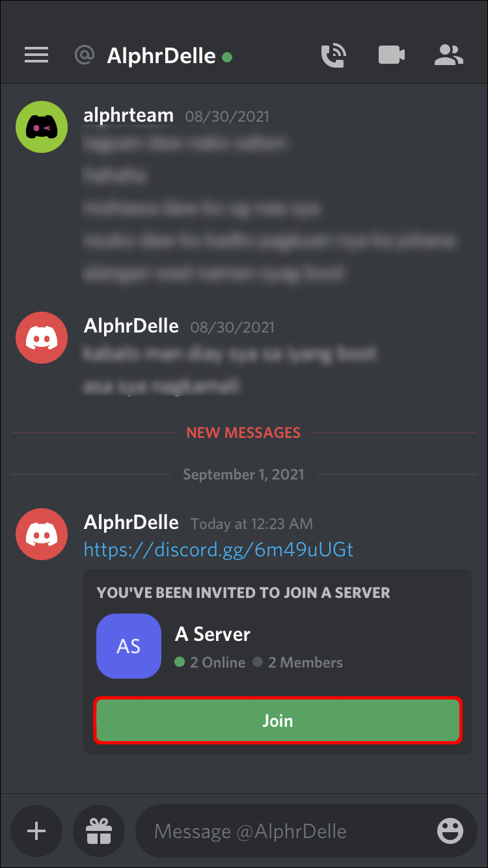This screenshot has height=868, width=488.
Task: Click AlphrDelle username on 08/30/2021 message
Action: pos(131,326)
